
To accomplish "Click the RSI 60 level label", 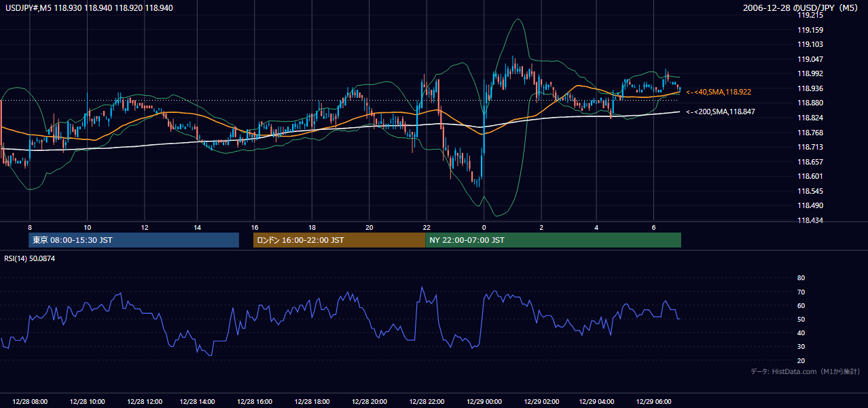I will coord(801,305).
